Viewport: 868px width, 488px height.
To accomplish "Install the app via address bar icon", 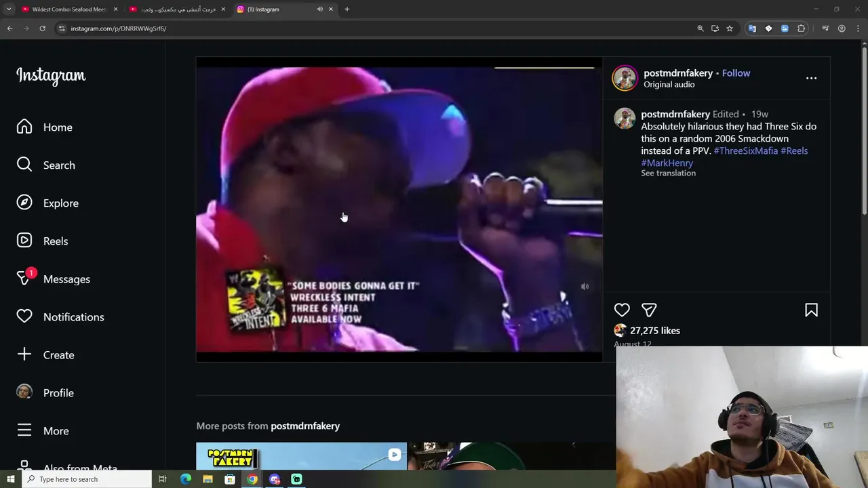I will [715, 28].
